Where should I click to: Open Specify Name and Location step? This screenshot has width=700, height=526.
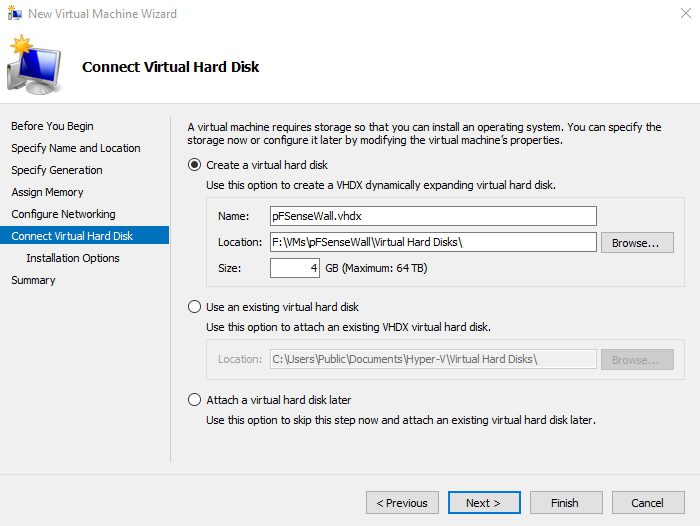click(76, 148)
